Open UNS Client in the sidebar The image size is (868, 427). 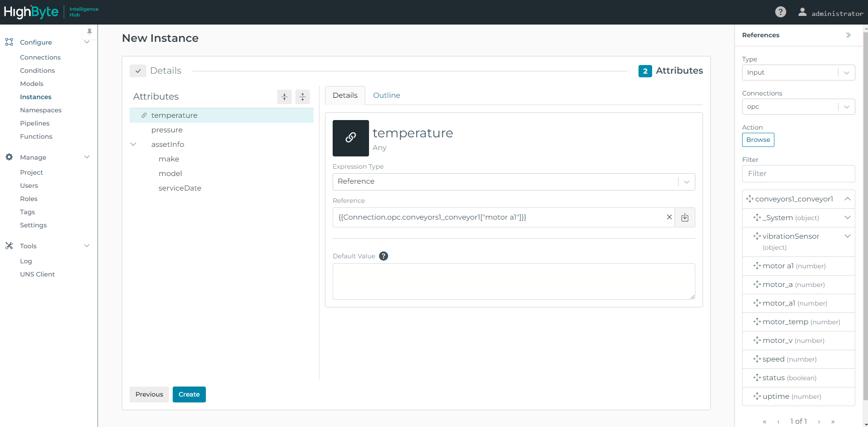37,274
